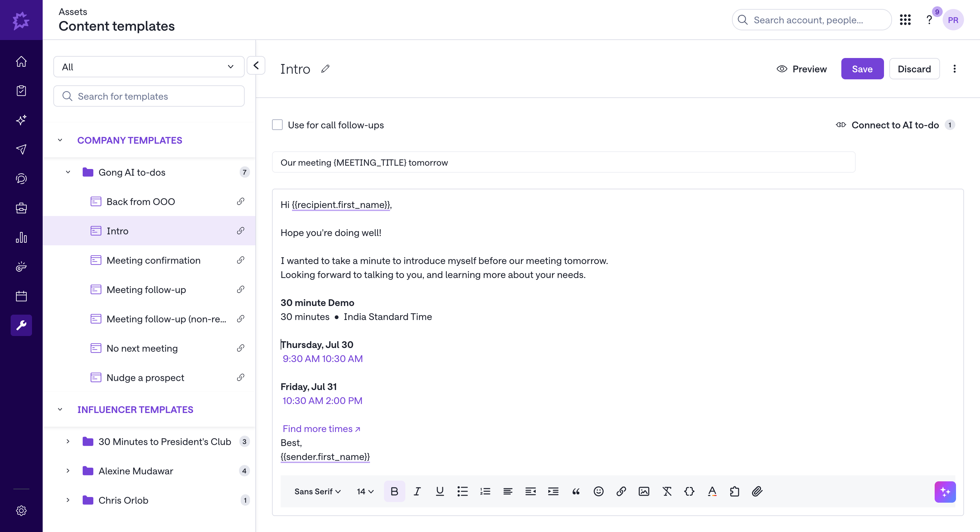Viewport: 980px width, 532px height.
Task: Click the link icon next to Back from OOO
Action: pos(240,201)
